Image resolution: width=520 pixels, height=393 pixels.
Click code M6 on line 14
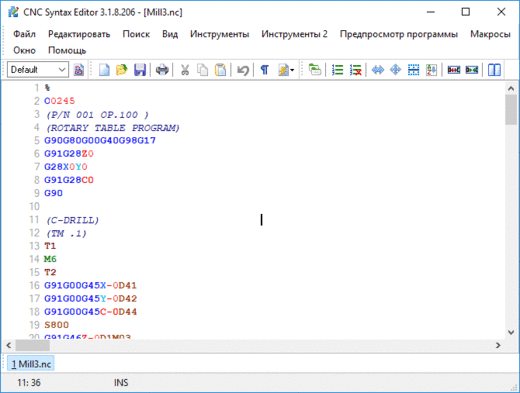[50, 259]
